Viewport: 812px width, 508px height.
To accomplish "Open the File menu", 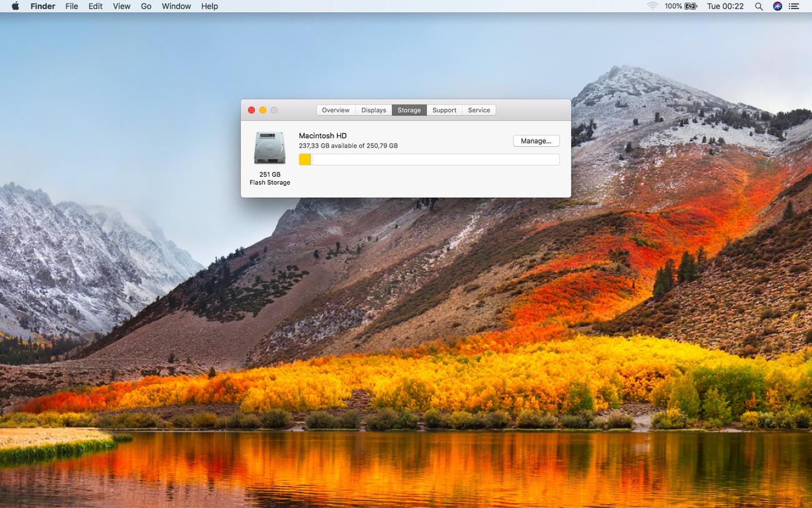I will pyautogui.click(x=72, y=6).
